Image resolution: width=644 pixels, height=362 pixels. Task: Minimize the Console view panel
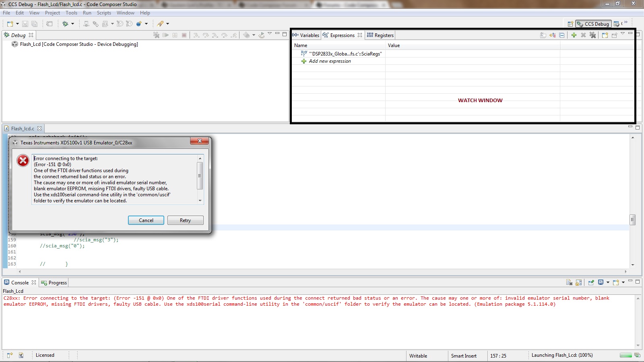[630, 281]
